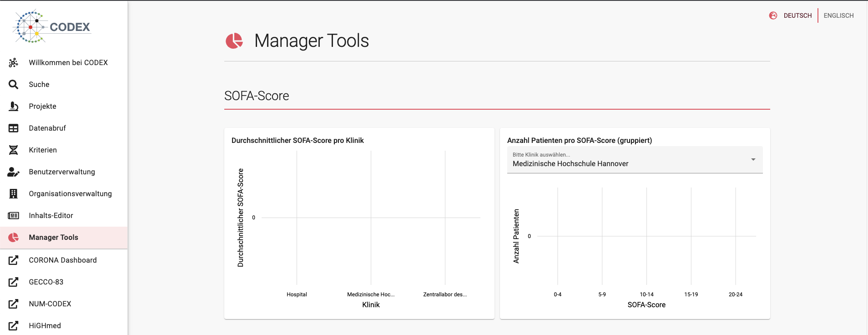The height and width of the screenshot is (335, 868).
Task: Click the Manager Tools page heading
Action: tap(312, 41)
